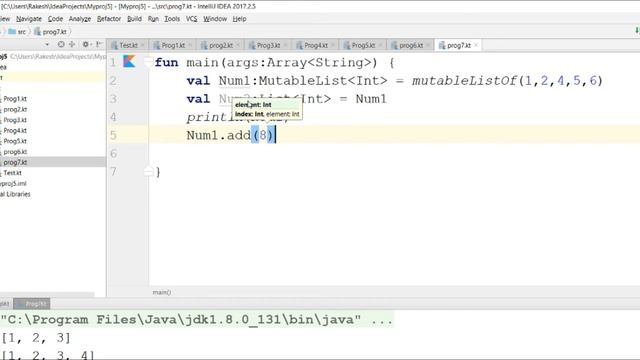Select External Libraries node in project tree
The width and height of the screenshot is (640, 360).
[15, 194]
